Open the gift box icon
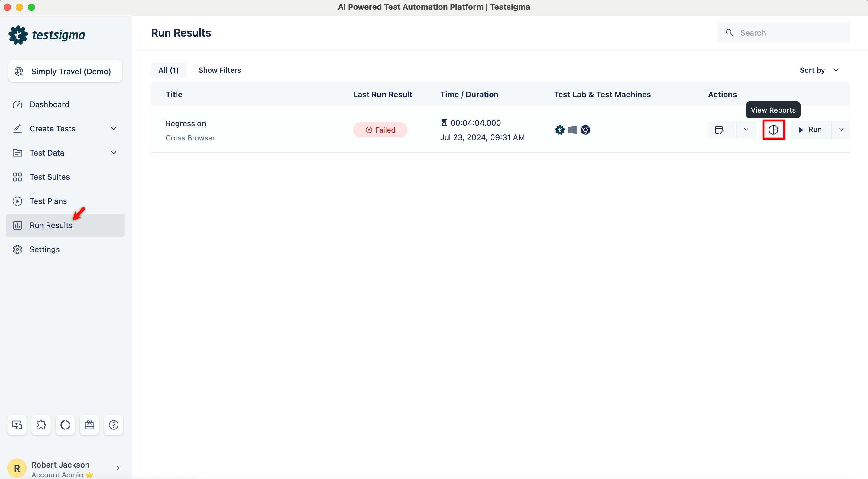Image resolution: width=868 pixels, height=479 pixels. pyautogui.click(x=89, y=425)
